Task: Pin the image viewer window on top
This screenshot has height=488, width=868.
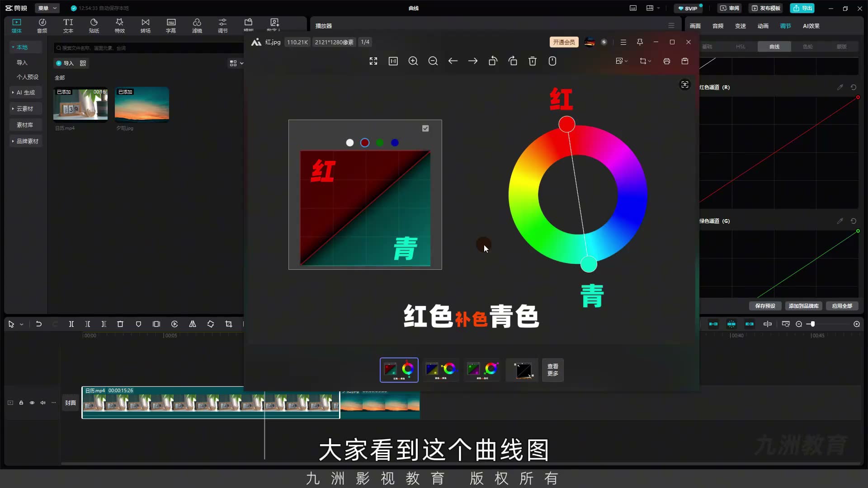Action: [640, 42]
